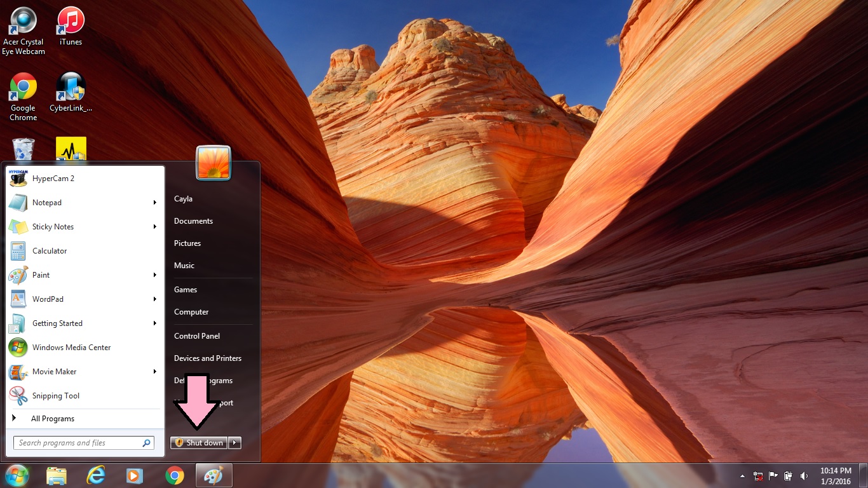Image resolution: width=868 pixels, height=488 pixels.
Task: Check the battery power tray icon
Action: coord(789,476)
